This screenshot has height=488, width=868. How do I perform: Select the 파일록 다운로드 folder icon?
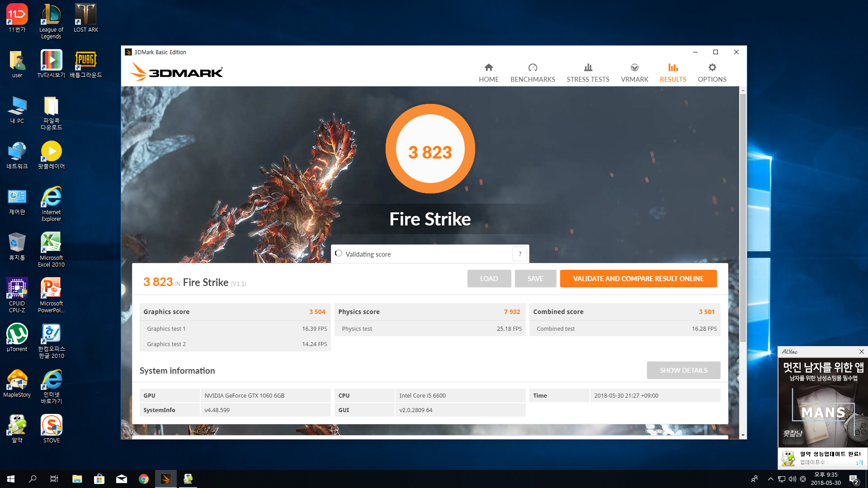pyautogui.click(x=51, y=113)
